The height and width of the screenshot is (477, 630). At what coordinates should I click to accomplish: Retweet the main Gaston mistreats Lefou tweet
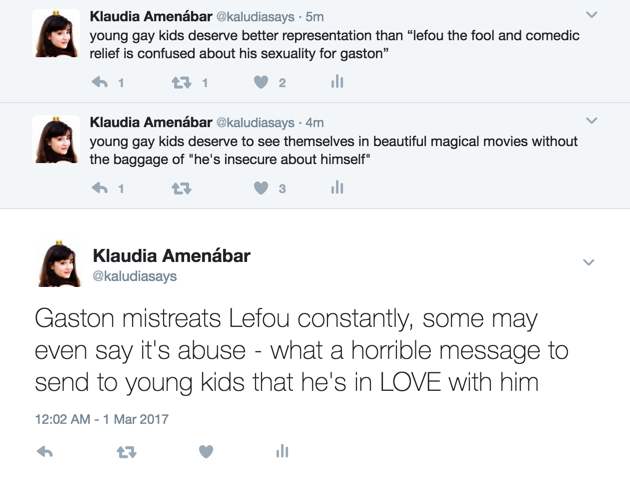126,452
